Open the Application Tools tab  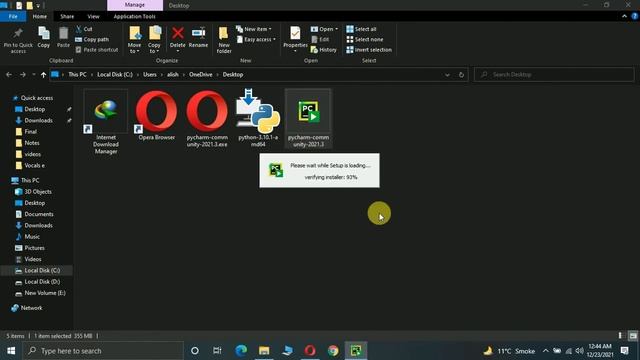click(134, 16)
